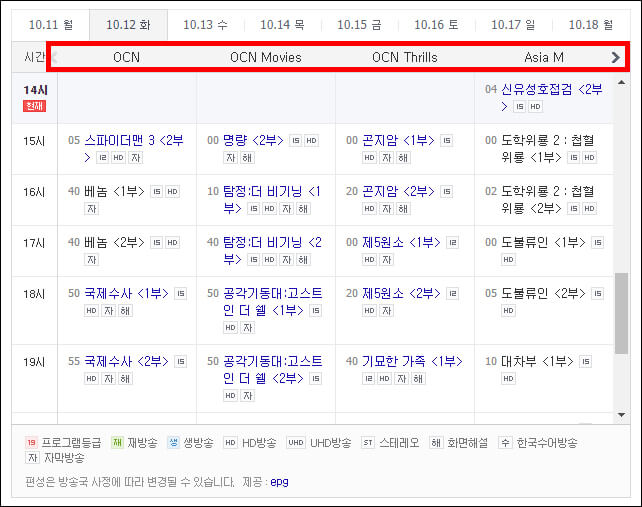Click the Asia M channel header
Viewport: 642px width, 507px height.
pyautogui.click(x=544, y=57)
